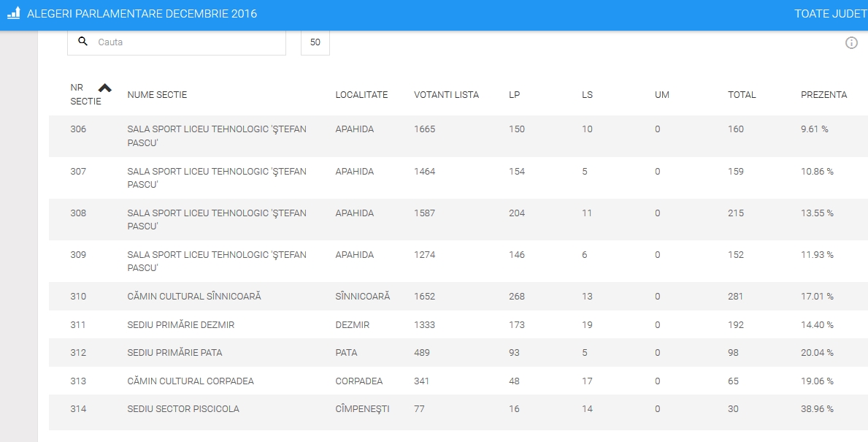
Task: Select row 310 Cămin Cultural Sînnicoară
Action: [x=193, y=297]
